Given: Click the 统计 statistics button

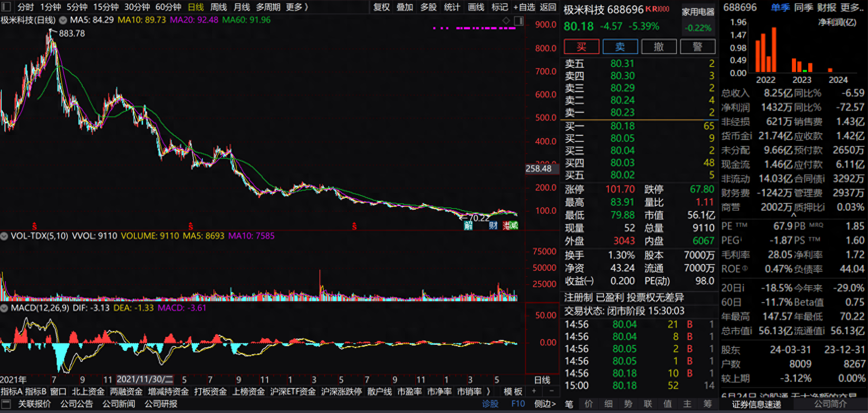Looking at the screenshot, I should click(452, 7).
